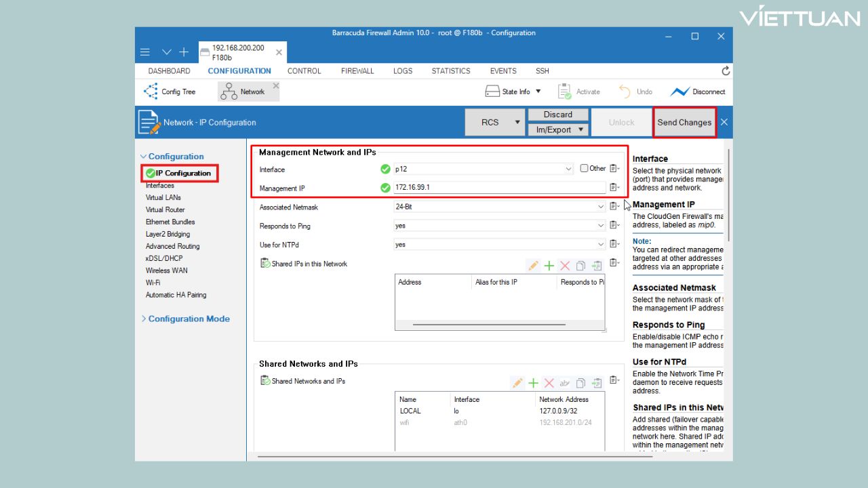Enable the Other checkbox next to Interface

[584, 169]
